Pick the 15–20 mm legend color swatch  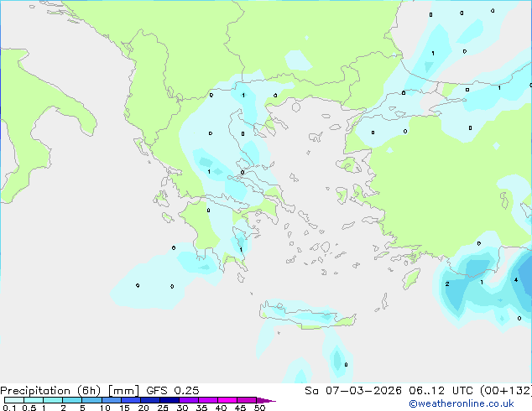[131, 400]
